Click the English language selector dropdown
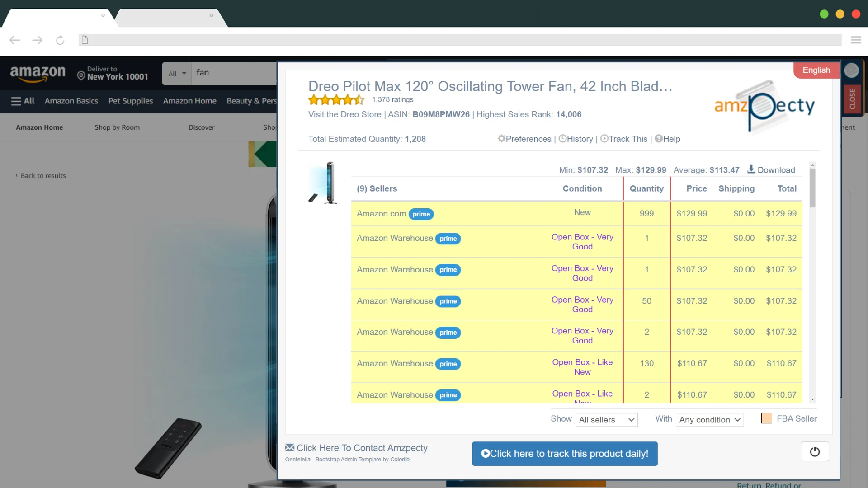The image size is (868, 488). coord(816,70)
